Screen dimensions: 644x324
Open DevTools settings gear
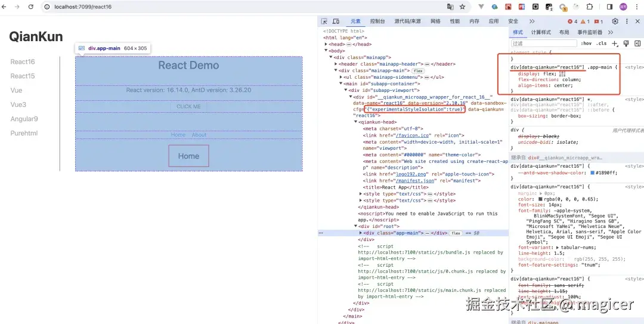(x=615, y=21)
